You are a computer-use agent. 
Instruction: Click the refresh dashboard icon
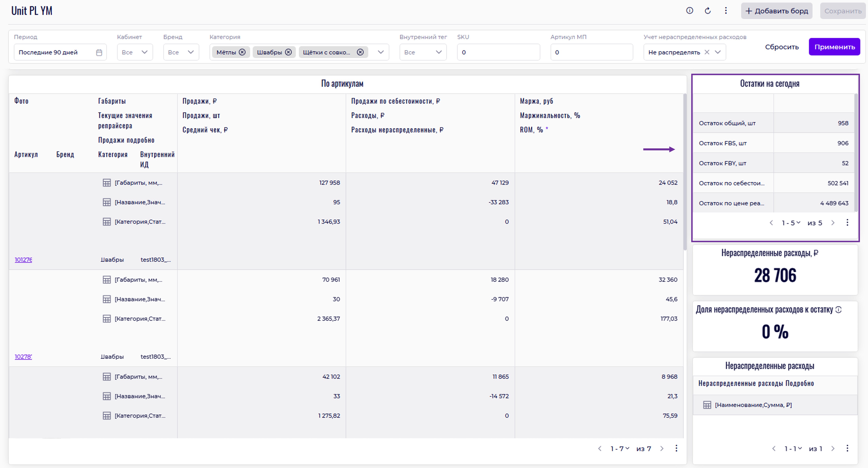708,11
